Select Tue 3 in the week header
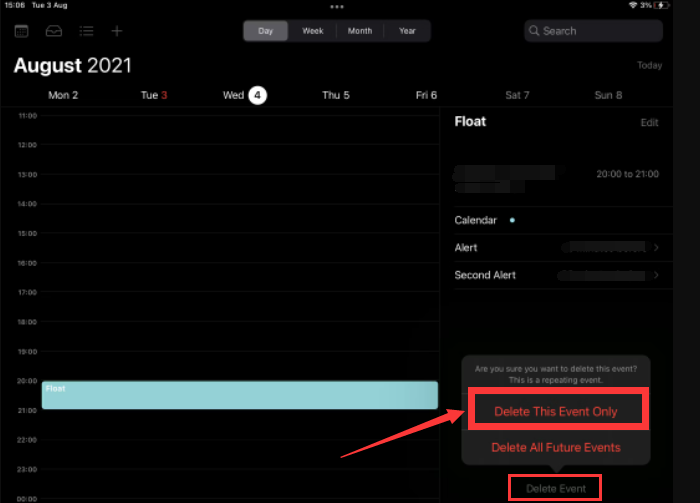700x503 pixels. click(x=154, y=95)
